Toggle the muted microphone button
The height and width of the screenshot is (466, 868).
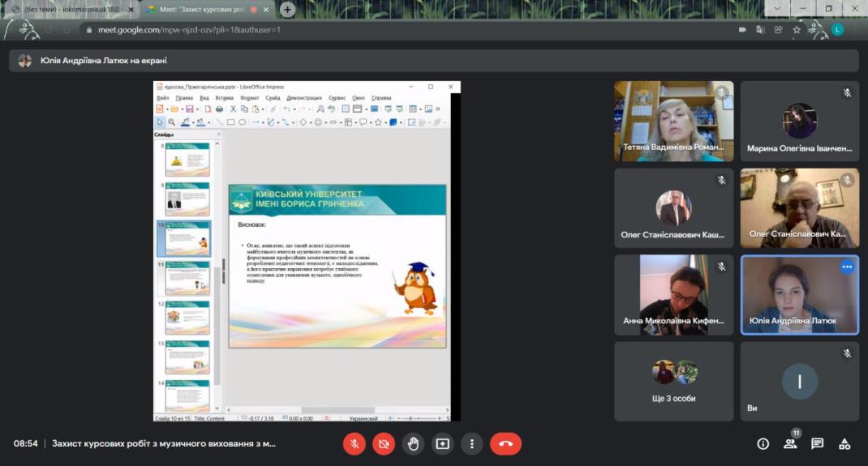[354, 443]
